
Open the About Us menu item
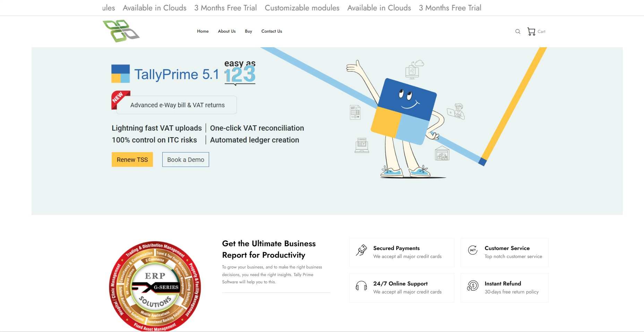[x=227, y=31]
